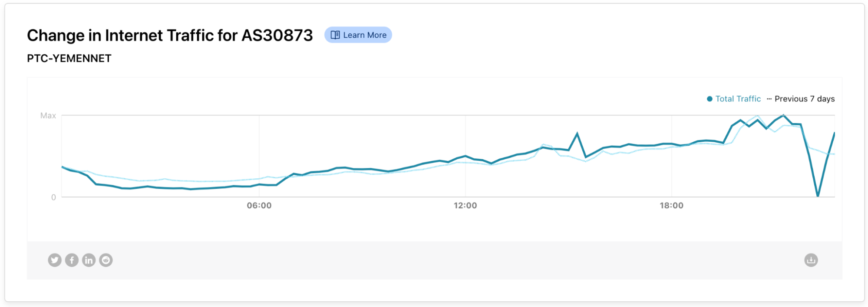868x307 pixels.
Task: Click the 0 label on the y-axis
Action: coord(53,197)
